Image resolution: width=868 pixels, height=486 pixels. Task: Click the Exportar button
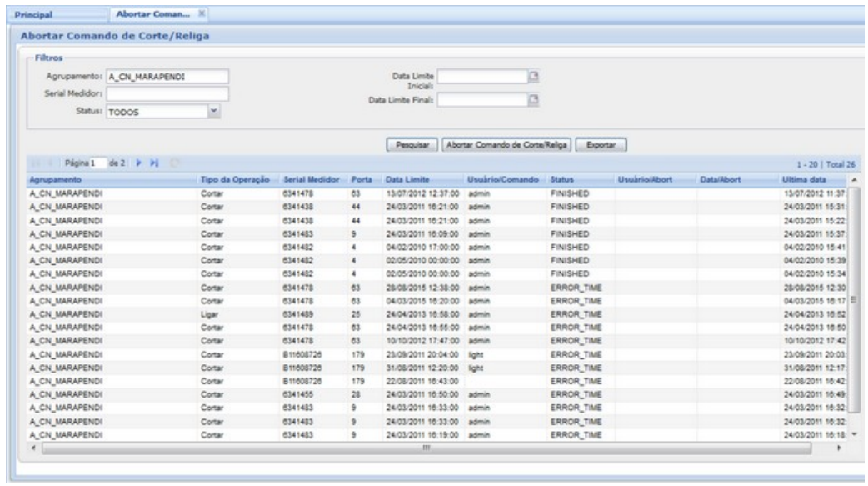point(601,144)
